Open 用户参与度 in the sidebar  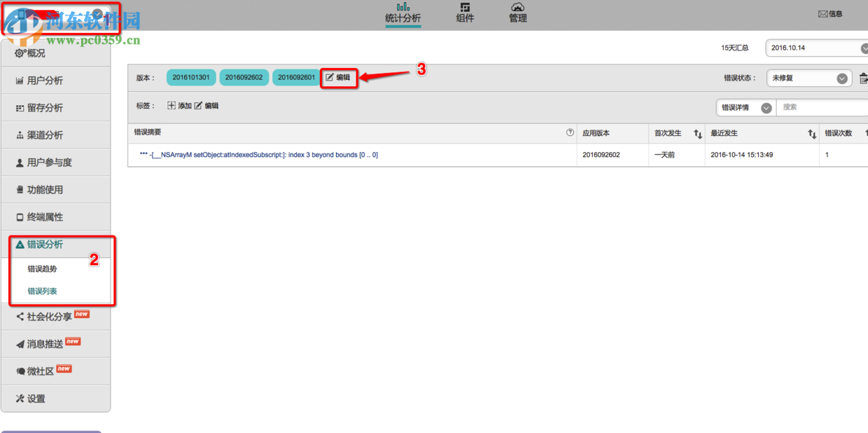tap(55, 163)
